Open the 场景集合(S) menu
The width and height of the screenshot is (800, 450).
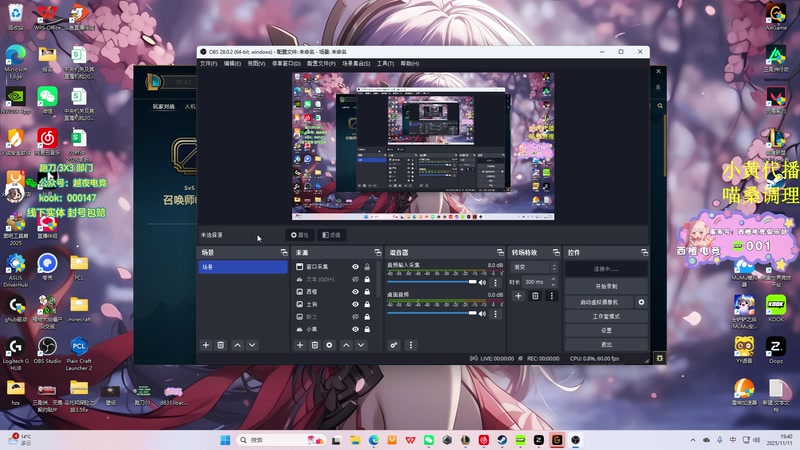[356, 64]
